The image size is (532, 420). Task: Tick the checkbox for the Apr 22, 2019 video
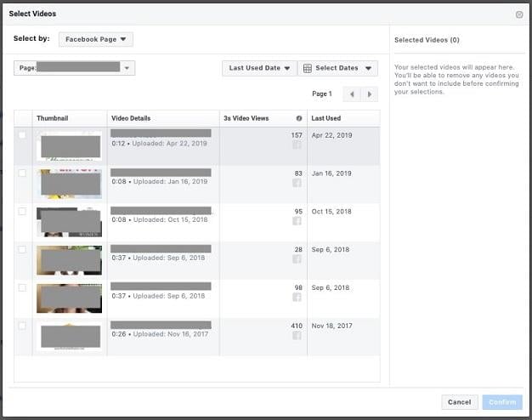(x=22, y=135)
